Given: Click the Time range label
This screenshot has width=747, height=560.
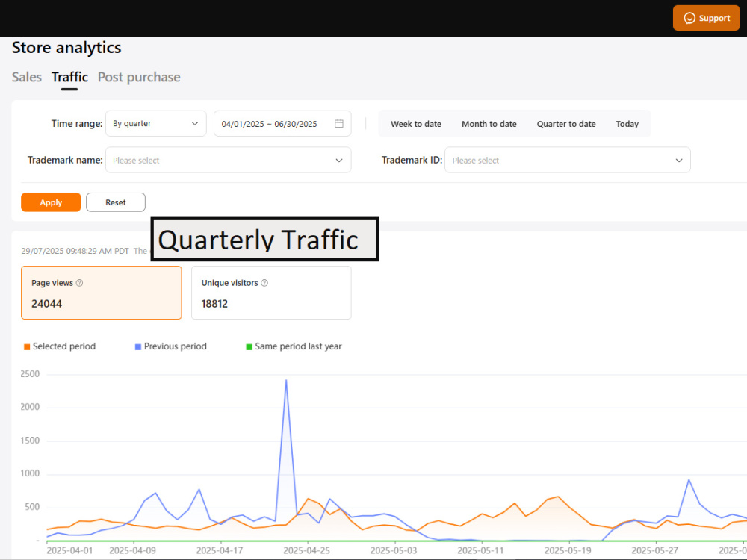Looking at the screenshot, I should click(77, 124).
